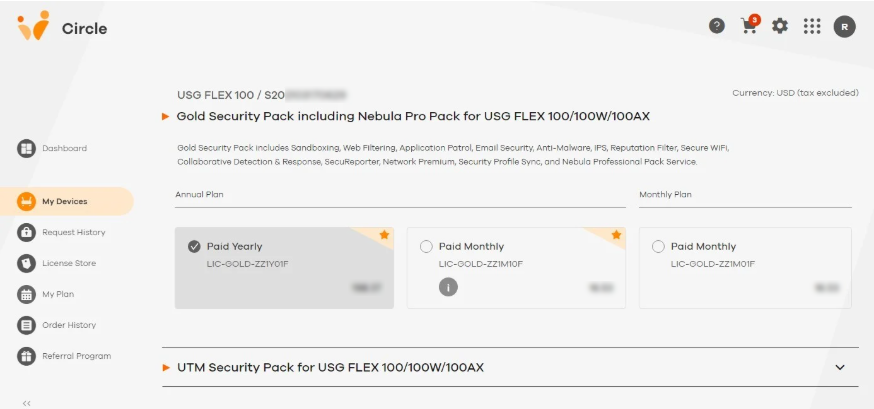Click the Dashboard sidebar icon

(26, 148)
